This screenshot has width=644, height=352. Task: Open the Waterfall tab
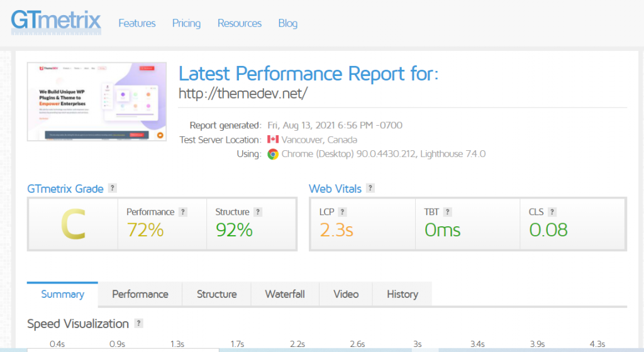coord(285,294)
